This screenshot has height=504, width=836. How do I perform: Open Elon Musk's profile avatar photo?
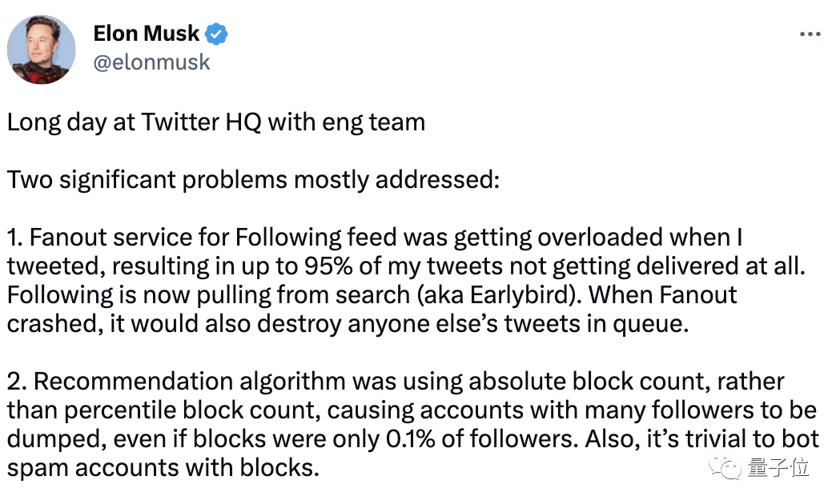pos(41,50)
